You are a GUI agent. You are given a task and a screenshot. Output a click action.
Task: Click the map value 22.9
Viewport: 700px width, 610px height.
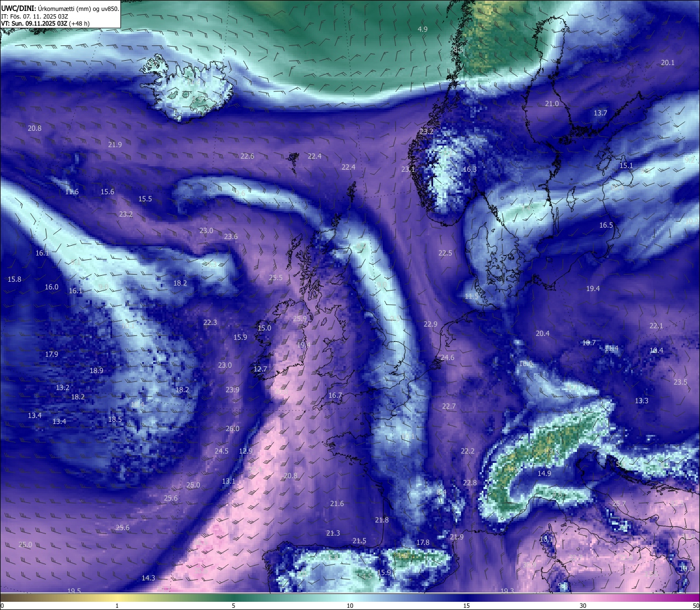coord(430,324)
